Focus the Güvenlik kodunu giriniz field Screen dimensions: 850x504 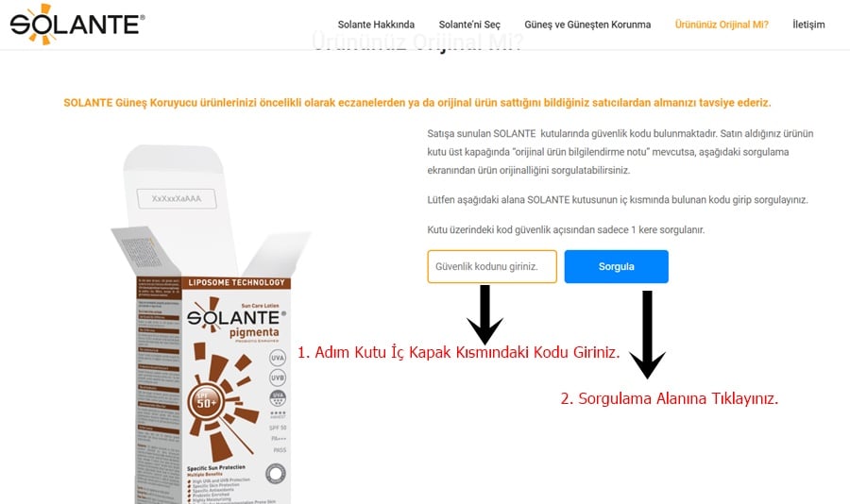[492, 267]
